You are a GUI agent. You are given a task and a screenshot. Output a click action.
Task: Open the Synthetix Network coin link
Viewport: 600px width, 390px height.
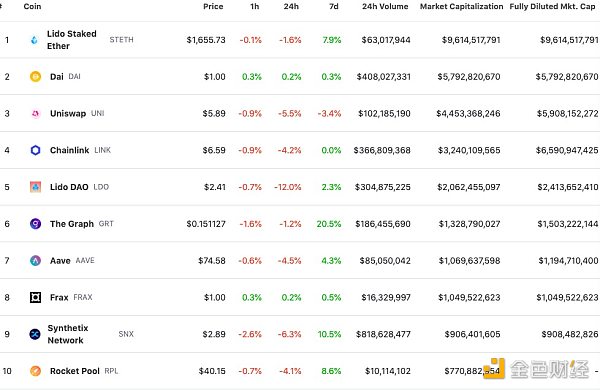click(68, 334)
